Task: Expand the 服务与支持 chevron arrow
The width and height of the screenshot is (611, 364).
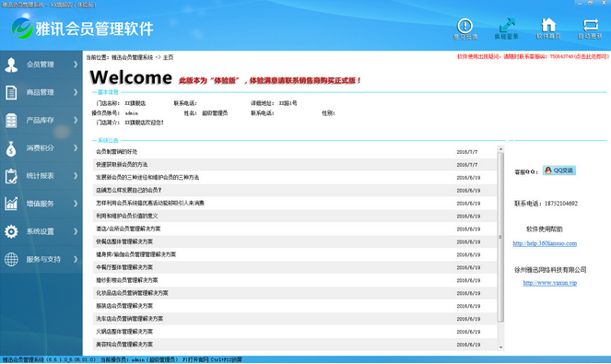Action: pyautogui.click(x=76, y=259)
